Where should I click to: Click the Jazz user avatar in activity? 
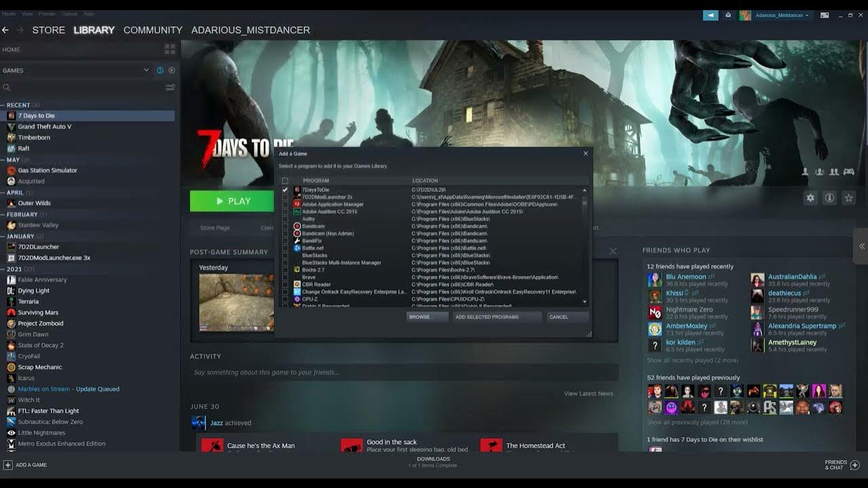click(x=198, y=423)
